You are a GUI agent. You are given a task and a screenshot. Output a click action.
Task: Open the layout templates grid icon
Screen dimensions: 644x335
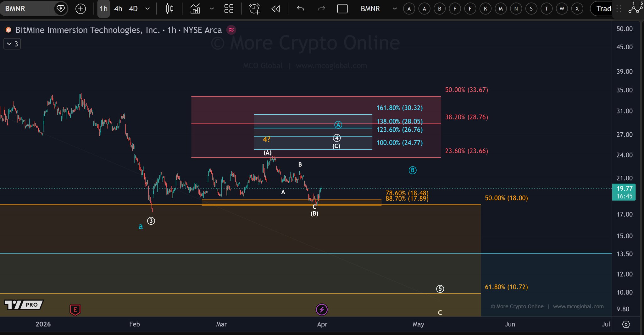point(229,9)
